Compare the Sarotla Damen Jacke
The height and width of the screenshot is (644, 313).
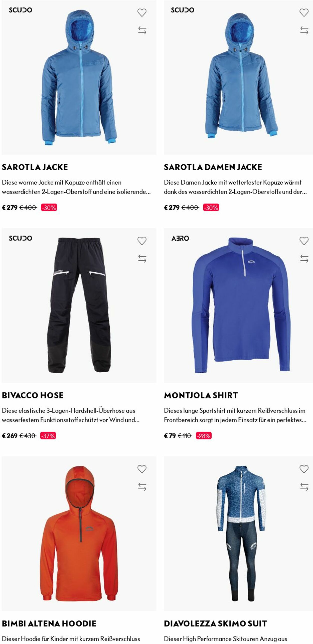(x=304, y=30)
